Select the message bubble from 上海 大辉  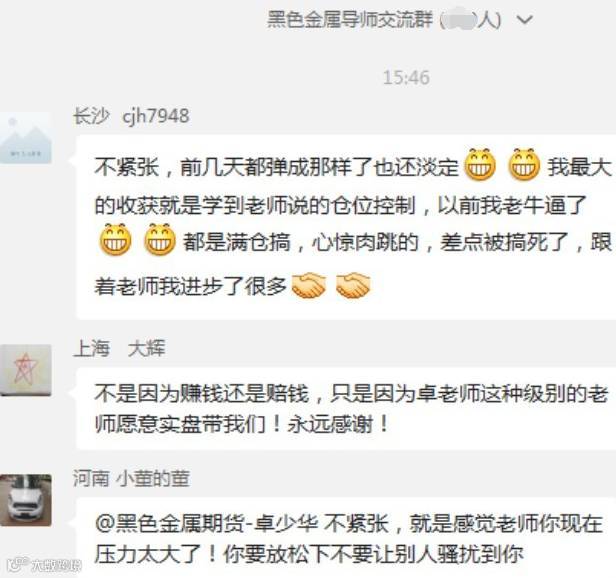tap(346, 409)
